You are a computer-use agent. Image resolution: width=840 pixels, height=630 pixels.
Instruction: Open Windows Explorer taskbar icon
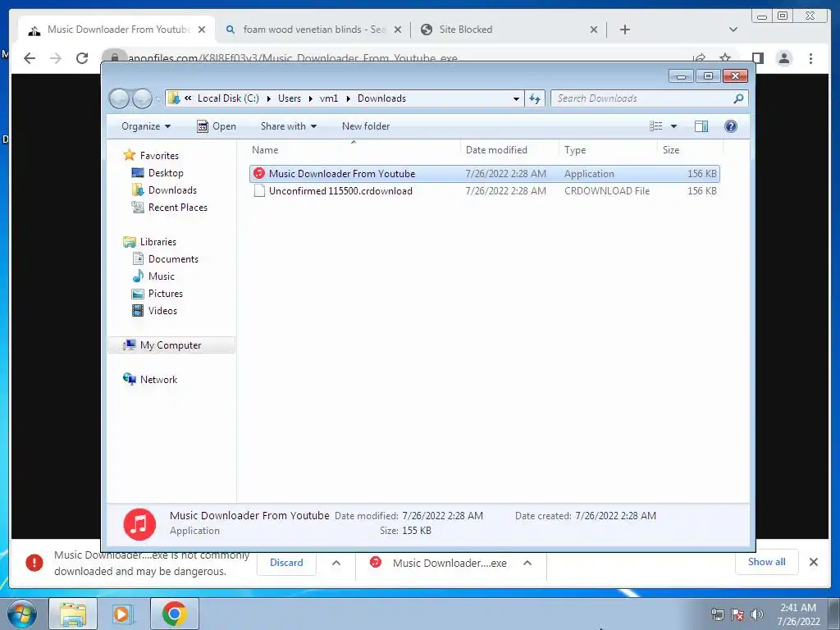[73, 614]
